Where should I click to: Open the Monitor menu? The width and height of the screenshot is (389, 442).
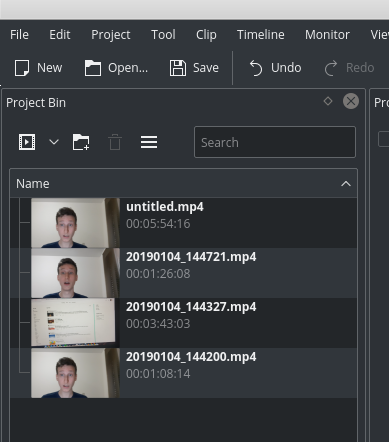tap(327, 35)
